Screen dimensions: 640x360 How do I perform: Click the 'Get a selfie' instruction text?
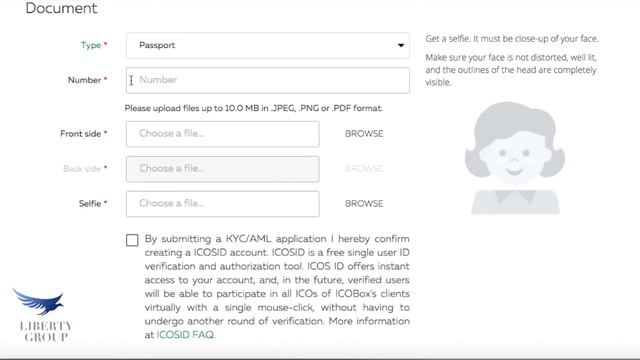[512, 39]
